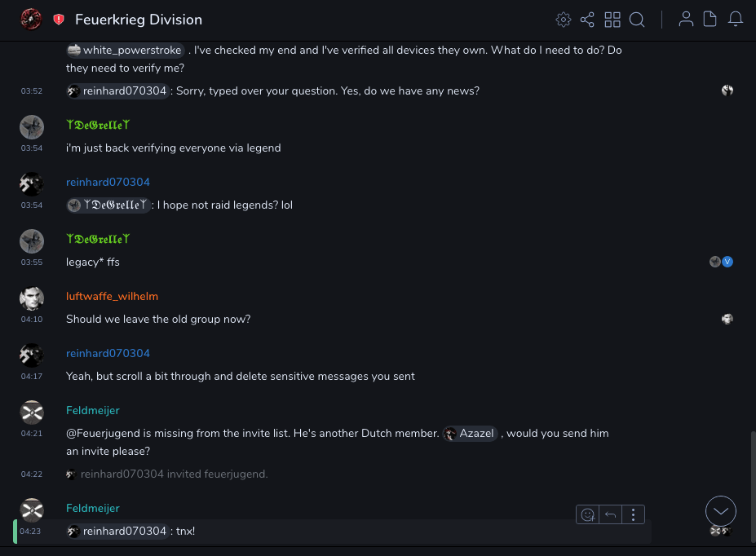
Task: Click the white_powerstroke mention pill
Action: 125,51
